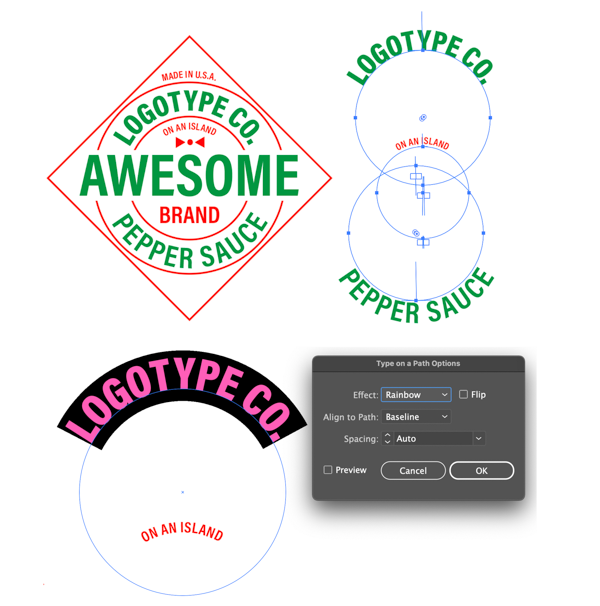Click the Spacing stepper arrows
This screenshot has width=600, height=606.
click(387, 439)
